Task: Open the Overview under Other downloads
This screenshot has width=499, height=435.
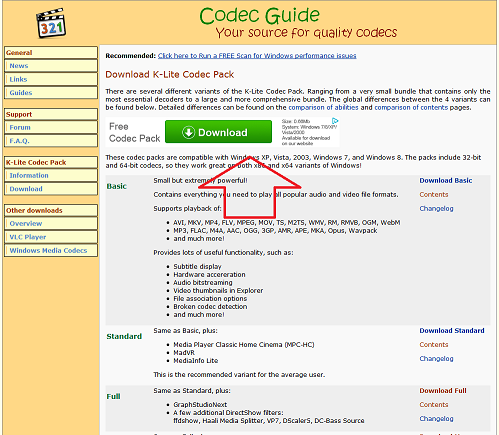Action: point(51,223)
